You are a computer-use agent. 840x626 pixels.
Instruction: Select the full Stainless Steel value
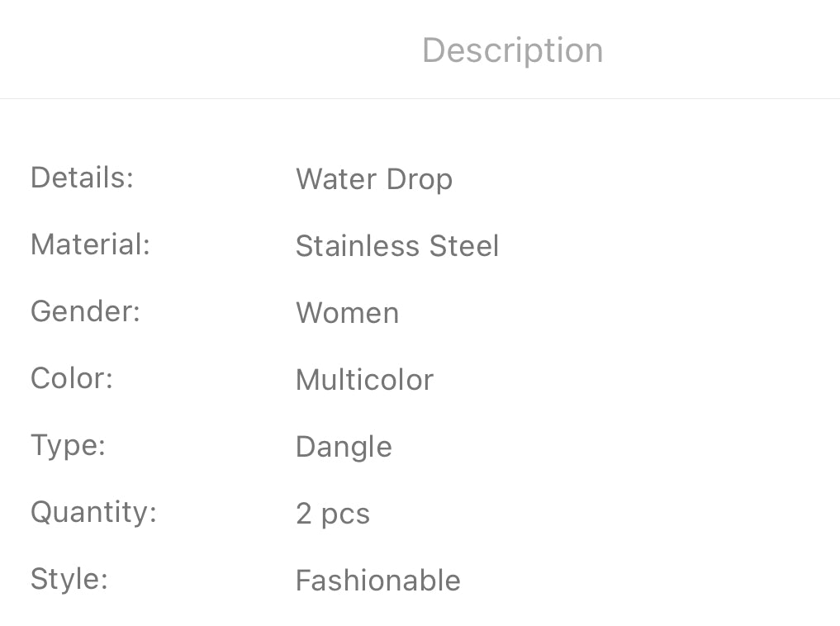397,246
